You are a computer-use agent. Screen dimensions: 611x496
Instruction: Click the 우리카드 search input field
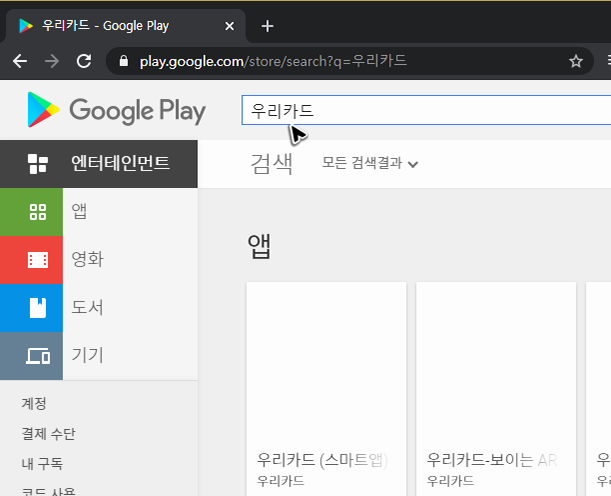tap(426, 110)
